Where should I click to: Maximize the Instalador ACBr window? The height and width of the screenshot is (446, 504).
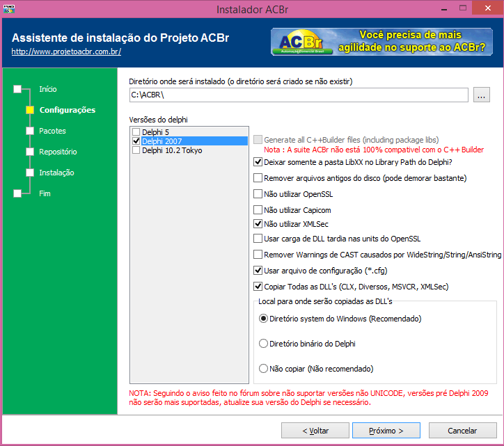pos(463,8)
